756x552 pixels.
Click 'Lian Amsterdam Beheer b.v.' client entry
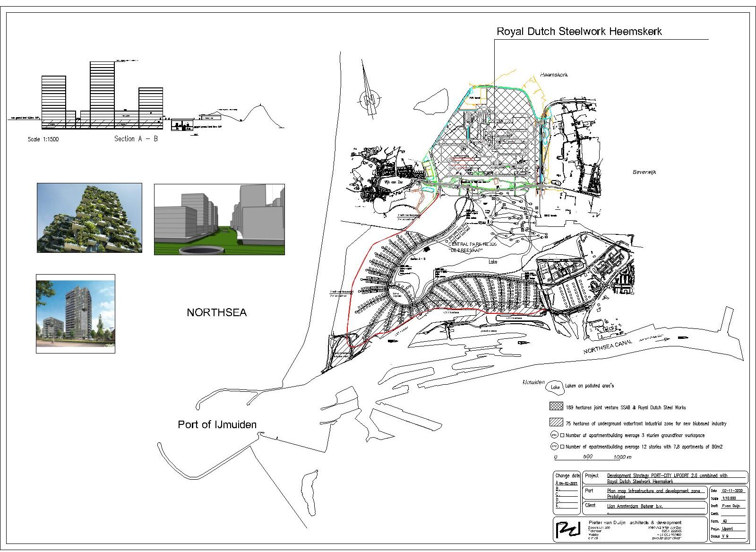[635, 506]
